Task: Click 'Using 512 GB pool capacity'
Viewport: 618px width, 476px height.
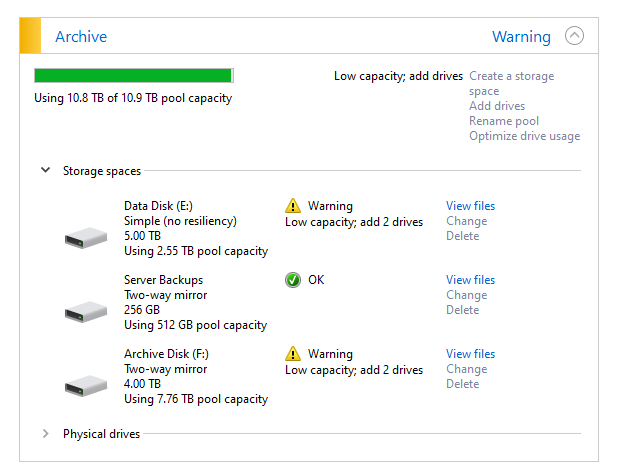Action: point(195,325)
